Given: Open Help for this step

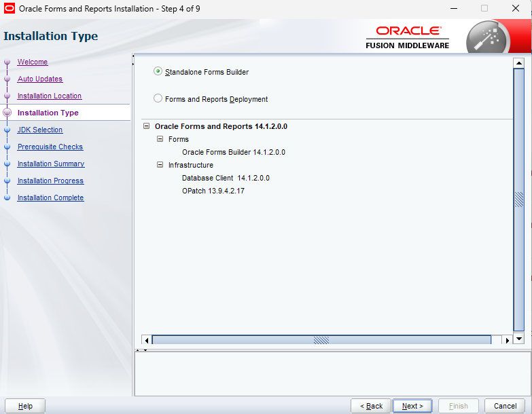Looking at the screenshot, I should click(x=25, y=406).
